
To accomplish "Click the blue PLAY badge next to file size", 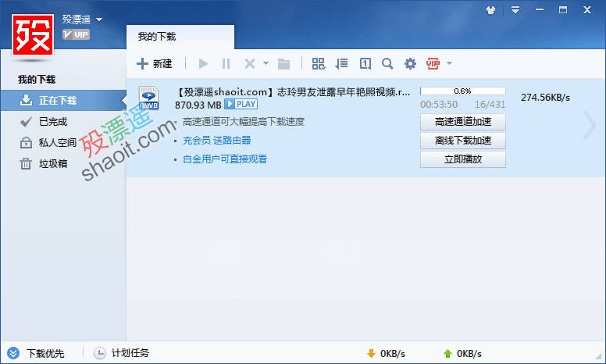I will pyautogui.click(x=241, y=104).
